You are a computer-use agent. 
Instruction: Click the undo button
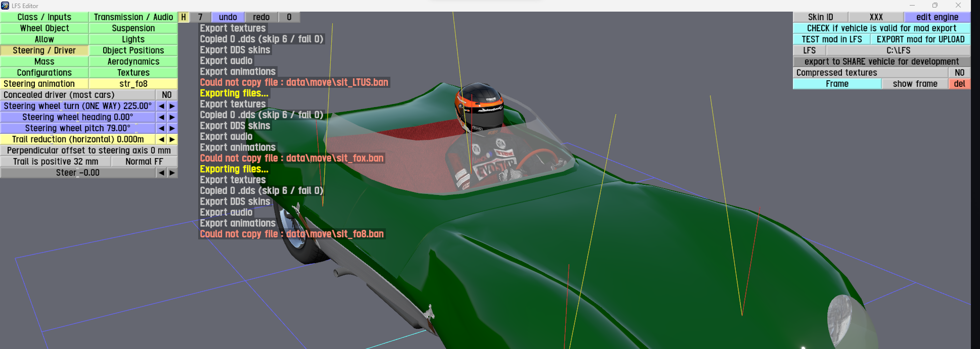pos(228,17)
